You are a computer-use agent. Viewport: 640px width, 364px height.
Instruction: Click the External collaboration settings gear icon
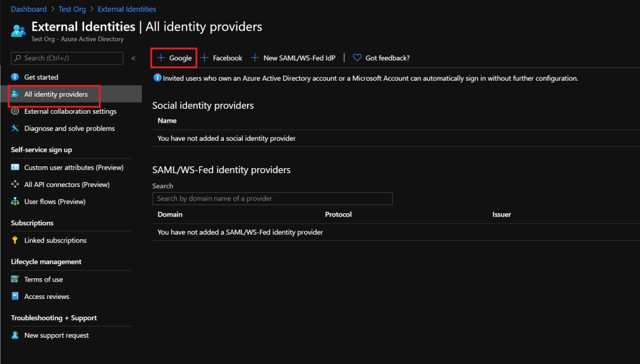point(15,111)
